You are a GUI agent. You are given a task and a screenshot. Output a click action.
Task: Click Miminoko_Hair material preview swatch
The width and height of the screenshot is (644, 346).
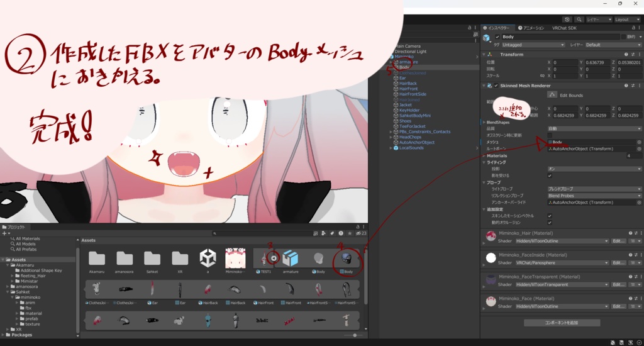(x=491, y=236)
